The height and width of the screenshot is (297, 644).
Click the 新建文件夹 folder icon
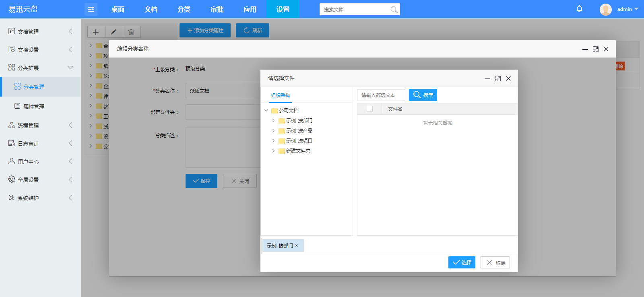click(282, 151)
